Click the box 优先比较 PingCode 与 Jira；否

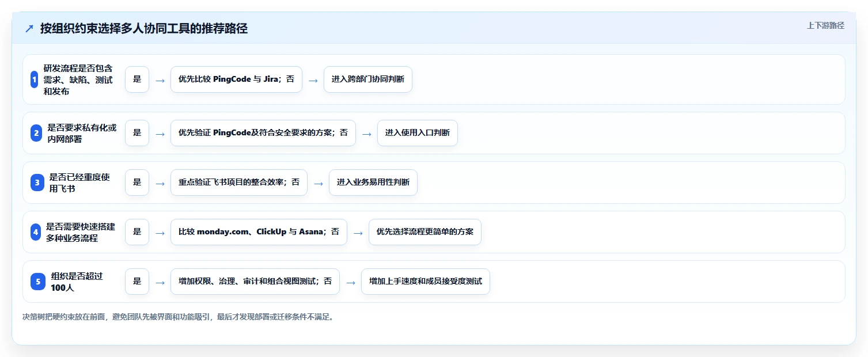point(236,79)
